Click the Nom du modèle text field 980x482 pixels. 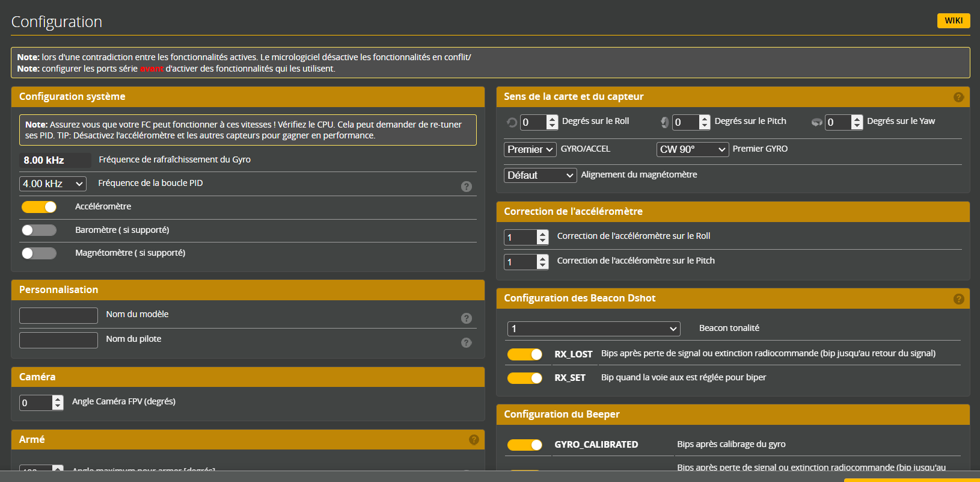tap(58, 315)
